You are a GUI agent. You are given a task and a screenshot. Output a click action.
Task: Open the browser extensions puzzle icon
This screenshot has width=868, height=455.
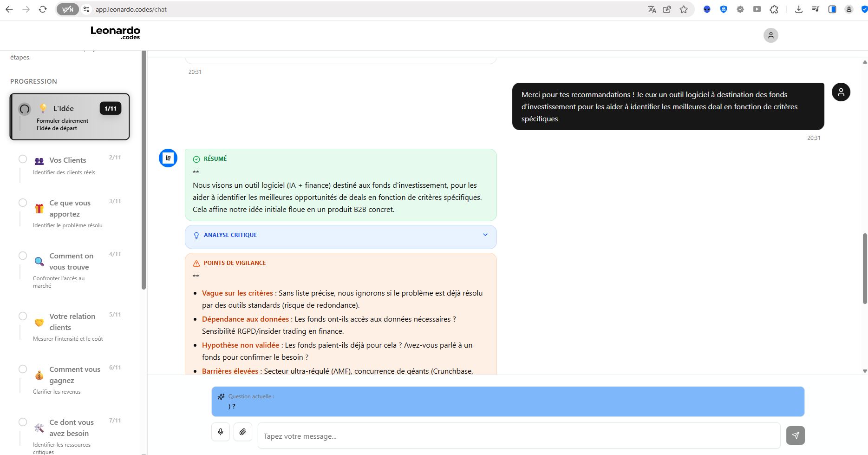coord(774,9)
